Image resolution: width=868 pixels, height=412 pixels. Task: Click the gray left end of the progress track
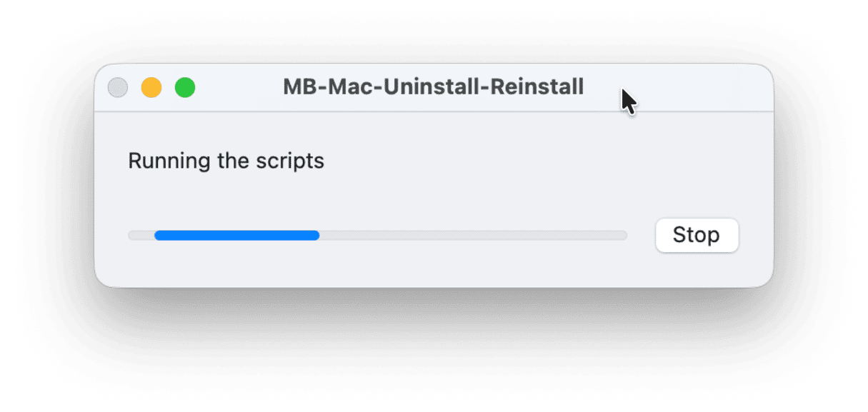point(140,236)
